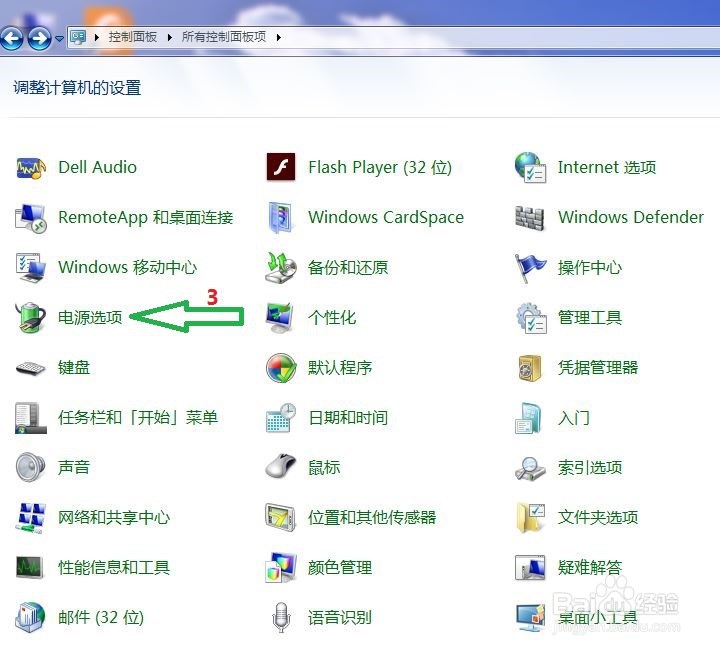Open the 日期和时间 link
720x652 pixels.
[348, 418]
